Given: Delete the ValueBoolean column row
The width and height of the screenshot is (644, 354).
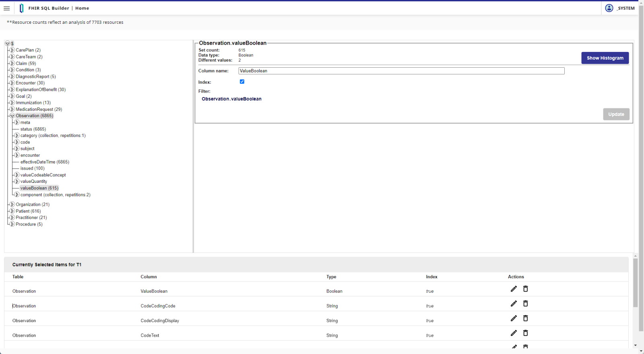Looking at the screenshot, I should (x=525, y=289).
